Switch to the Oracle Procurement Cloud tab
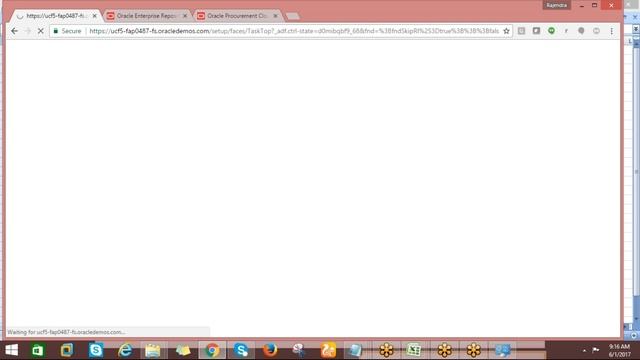Image resolution: width=640 pixels, height=360 pixels. pos(236,16)
